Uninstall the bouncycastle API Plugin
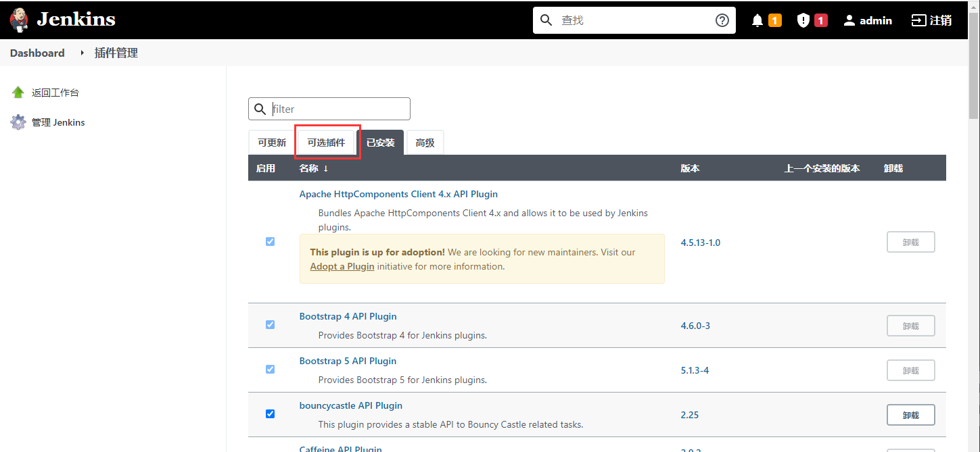The width and height of the screenshot is (980, 452). [x=911, y=415]
